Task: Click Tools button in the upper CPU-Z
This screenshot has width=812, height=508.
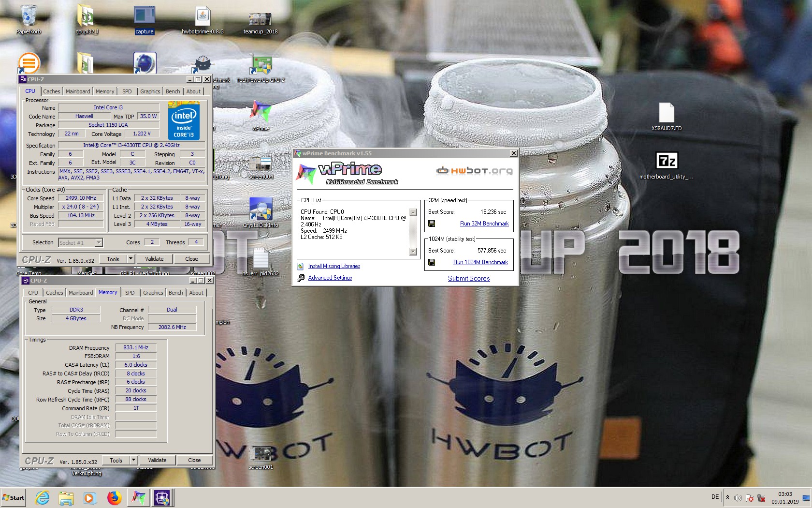Action: [x=113, y=259]
